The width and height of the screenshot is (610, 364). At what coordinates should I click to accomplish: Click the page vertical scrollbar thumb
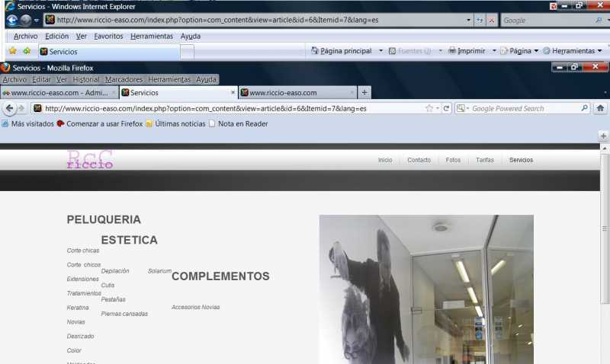(x=605, y=229)
